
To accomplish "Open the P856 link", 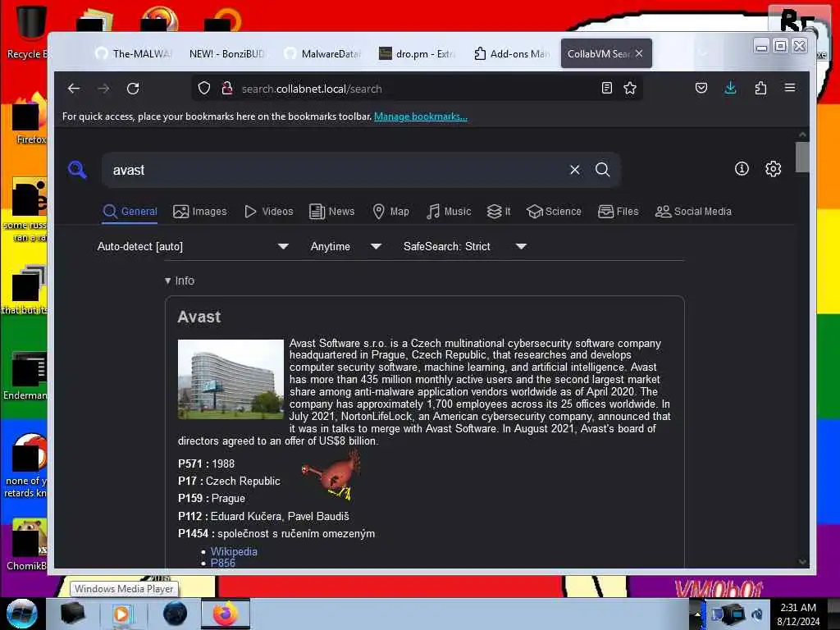I will pos(223,563).
